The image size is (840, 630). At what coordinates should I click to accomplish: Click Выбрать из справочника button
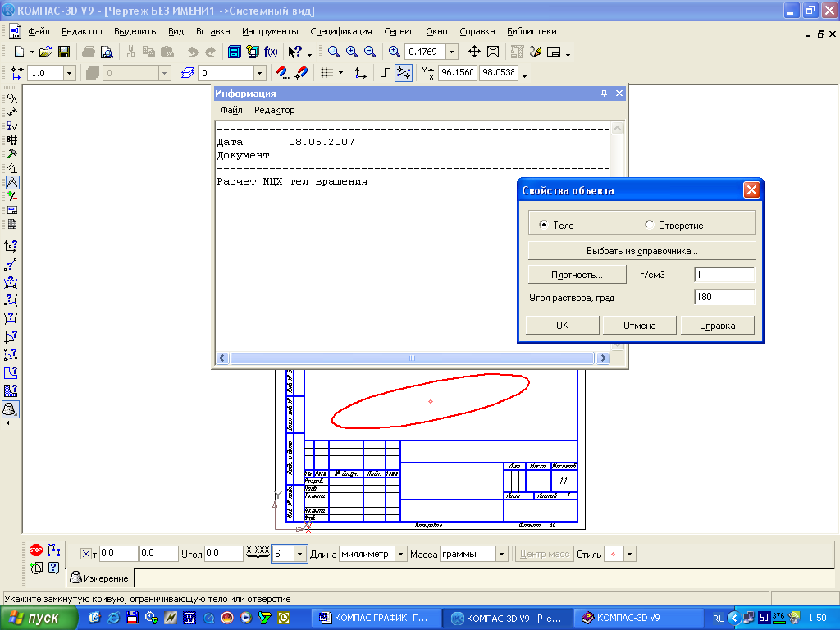click(x=641, y=251)
